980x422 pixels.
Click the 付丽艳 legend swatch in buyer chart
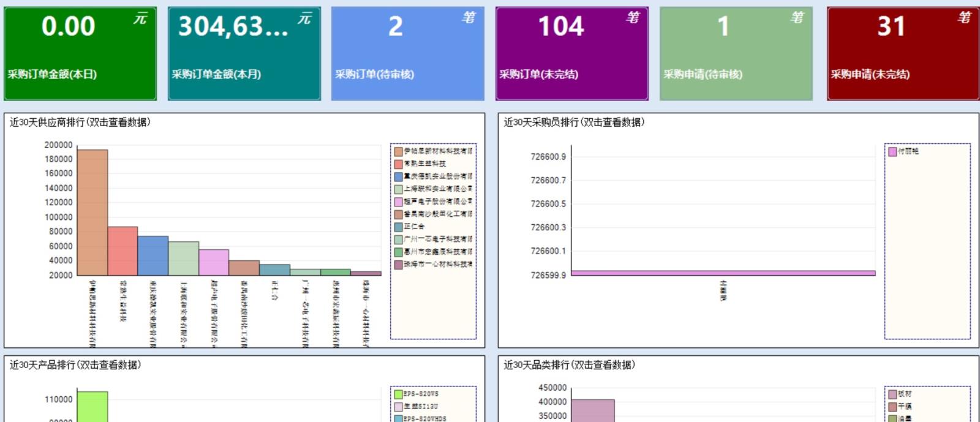(x=892, y=151)
